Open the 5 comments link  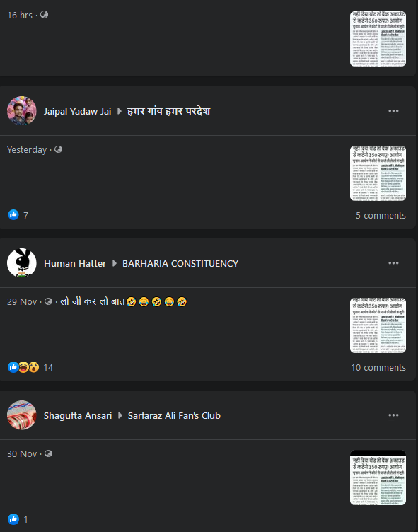[x=381, y=216]
